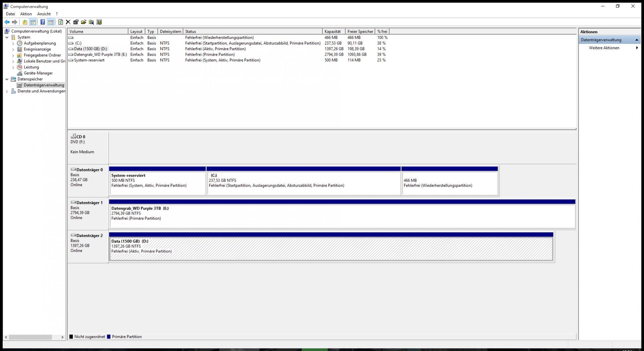The width and height of the screenshot is (644, 351).
Task: Sort by the Dateisystem column header
Action: (170, 32)
